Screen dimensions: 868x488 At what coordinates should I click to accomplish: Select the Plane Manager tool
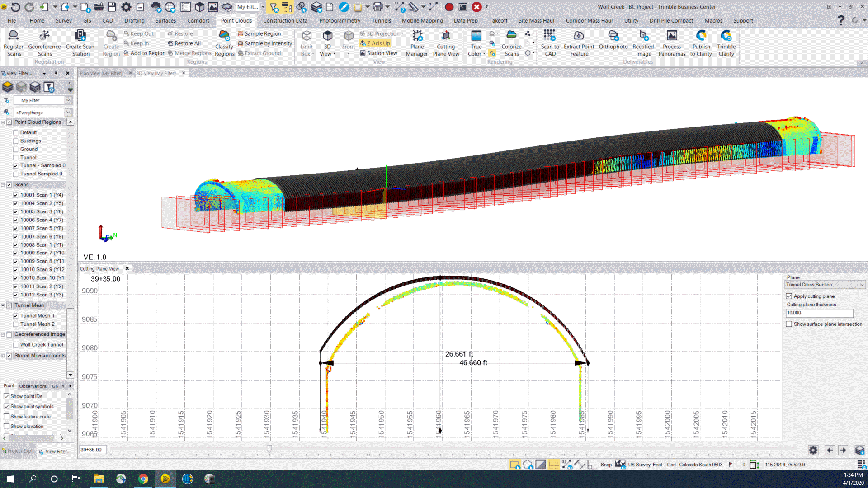tap(417, 43)
